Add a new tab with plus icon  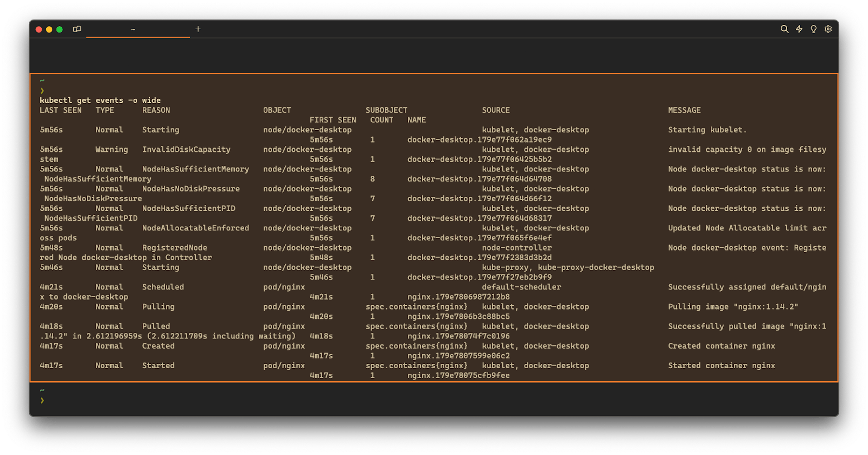(198, 29)
